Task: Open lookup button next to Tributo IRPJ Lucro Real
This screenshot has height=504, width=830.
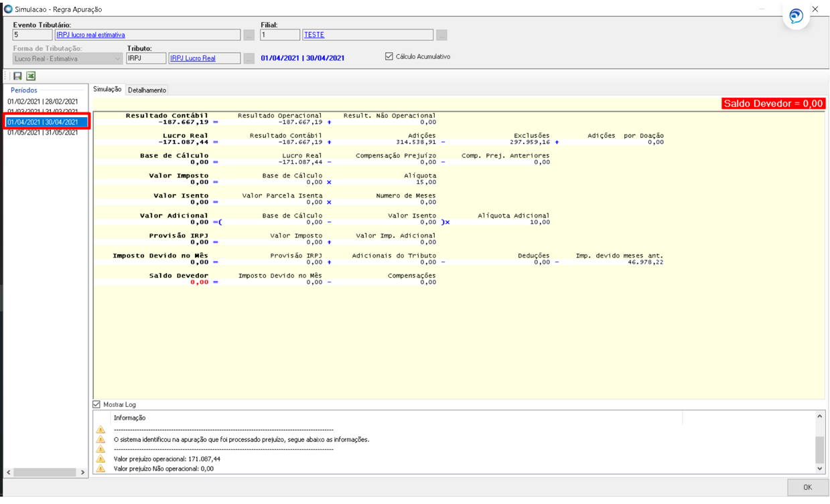Action: [249, 58]
